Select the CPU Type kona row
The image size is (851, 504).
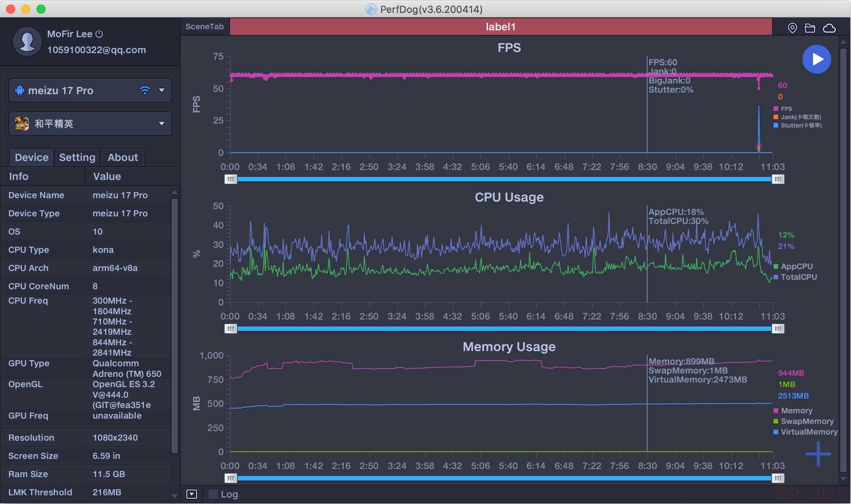click(x=86, y=250)
